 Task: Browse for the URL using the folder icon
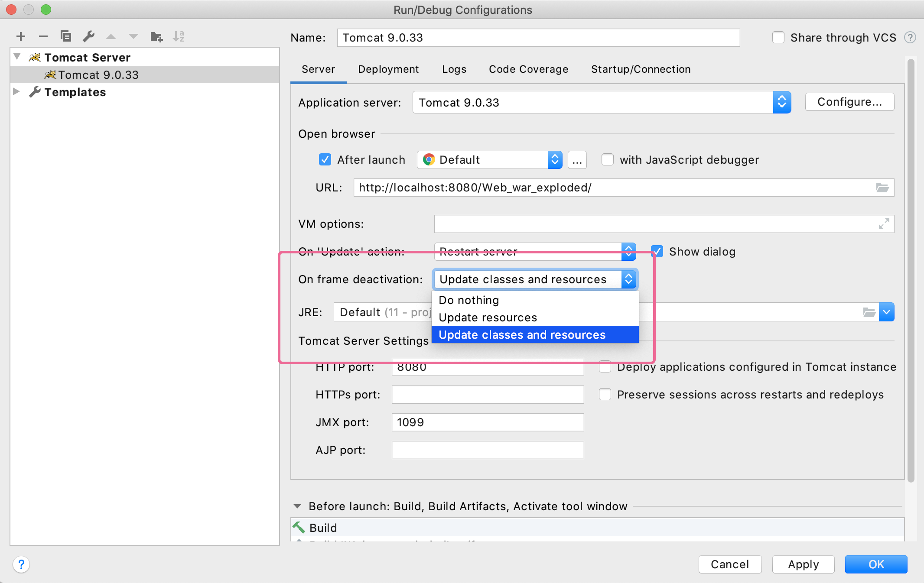[x=882, y=188]
